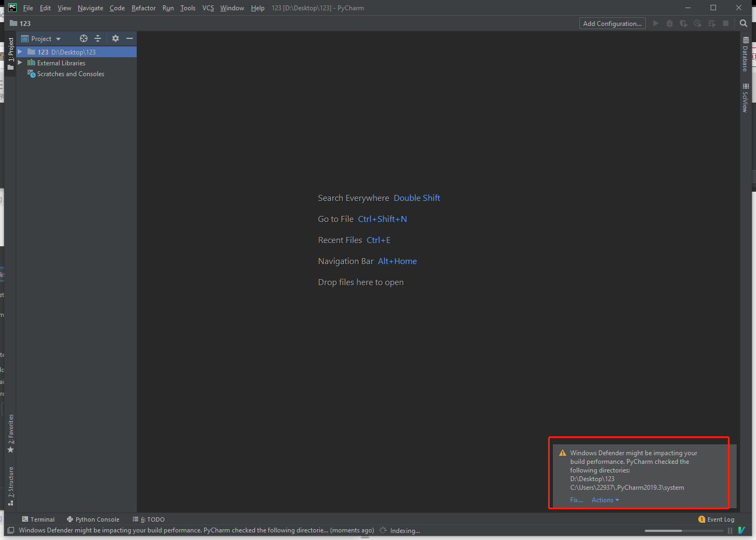The image size is (756, 540).
Task: Open the Navigate menu
Action: coord(90,8)
